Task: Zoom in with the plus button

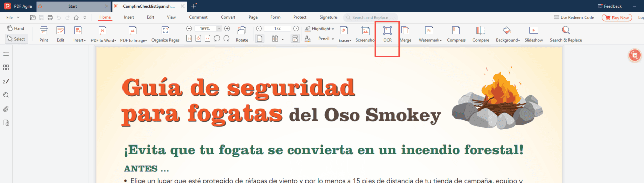Action: point(227,29)
